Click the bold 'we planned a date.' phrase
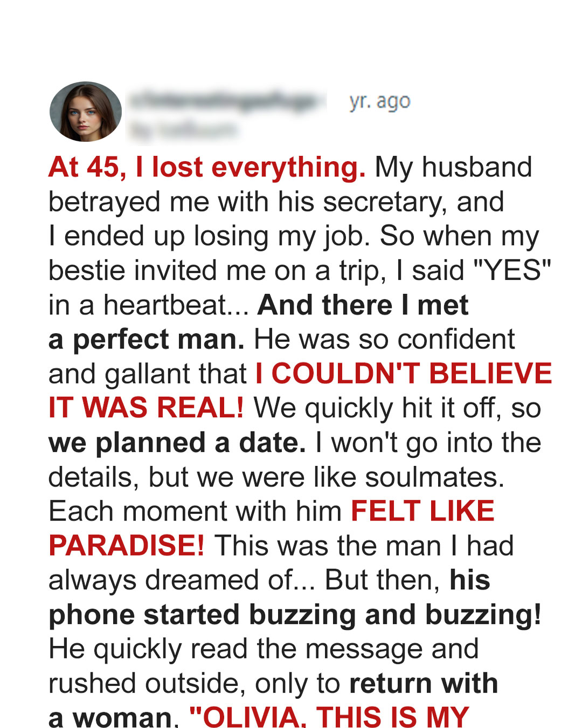The height and width of the screenshot is (728, 582). [x=177, y=443]
